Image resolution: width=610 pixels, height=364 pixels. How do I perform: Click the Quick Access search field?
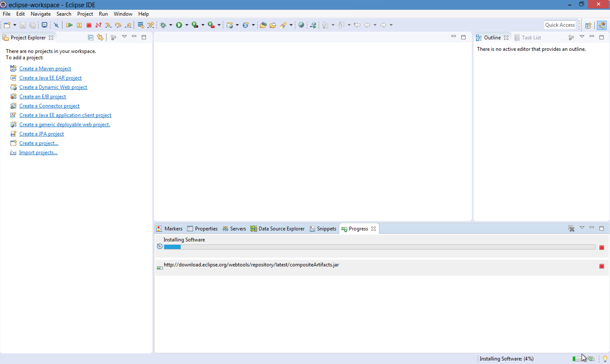[x=560, y=25]
